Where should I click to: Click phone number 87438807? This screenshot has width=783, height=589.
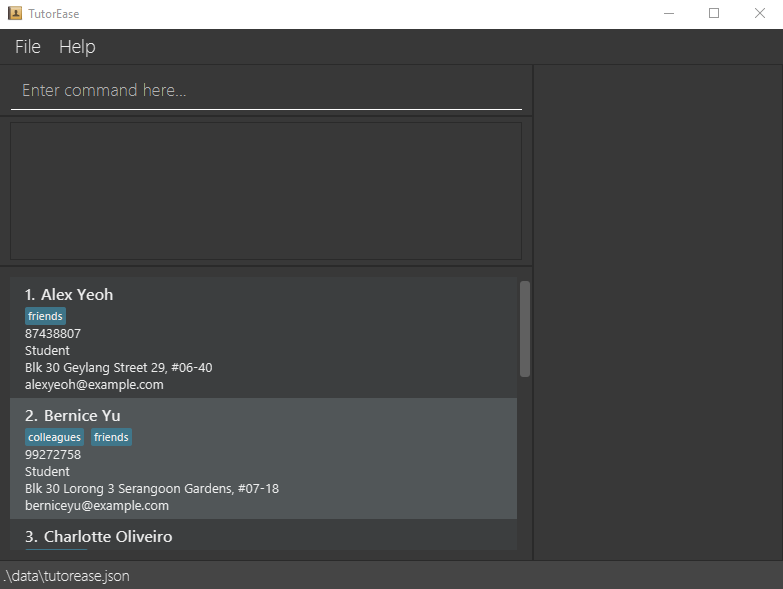(53, 333)
